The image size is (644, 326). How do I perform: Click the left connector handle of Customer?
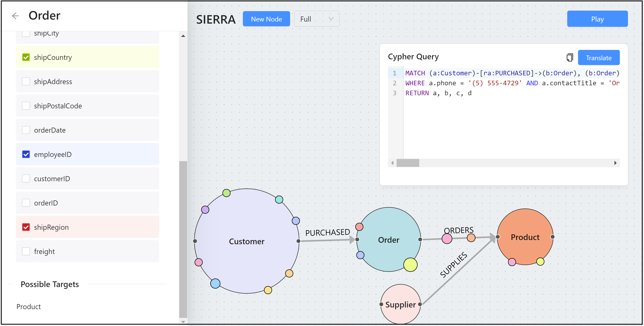click(x=195, y=241)
